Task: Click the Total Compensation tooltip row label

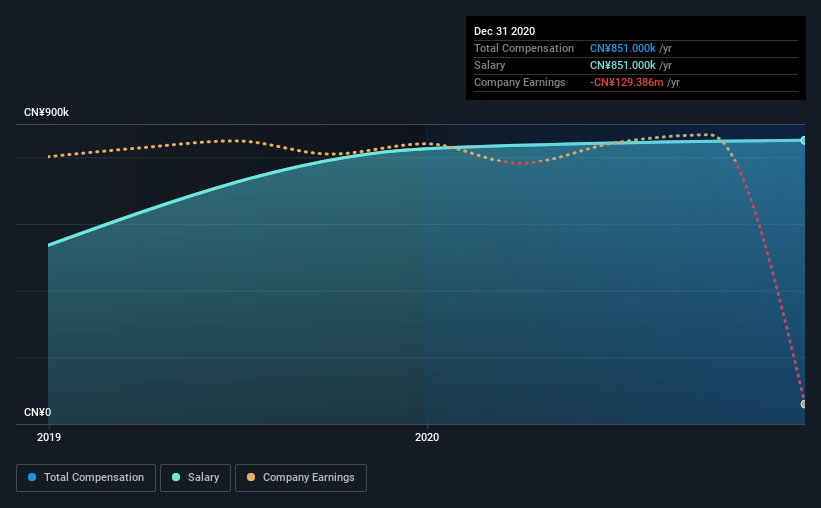Action: [x=524, y=48]
